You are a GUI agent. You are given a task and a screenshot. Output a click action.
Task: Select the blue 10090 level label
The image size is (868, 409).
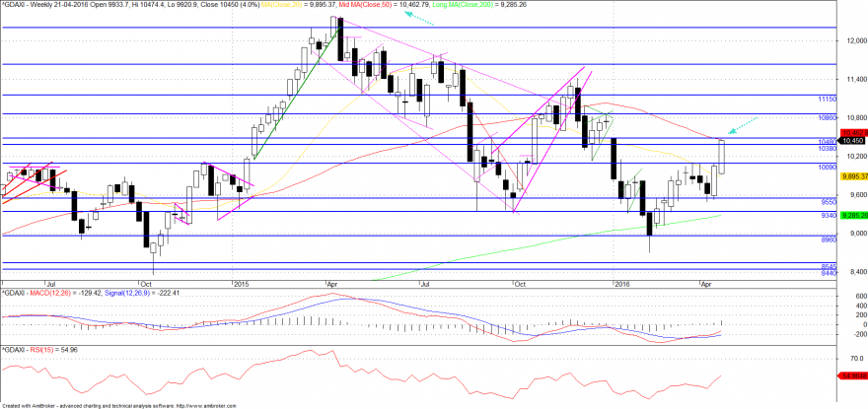pyautogui.click(x=827, y=167)
